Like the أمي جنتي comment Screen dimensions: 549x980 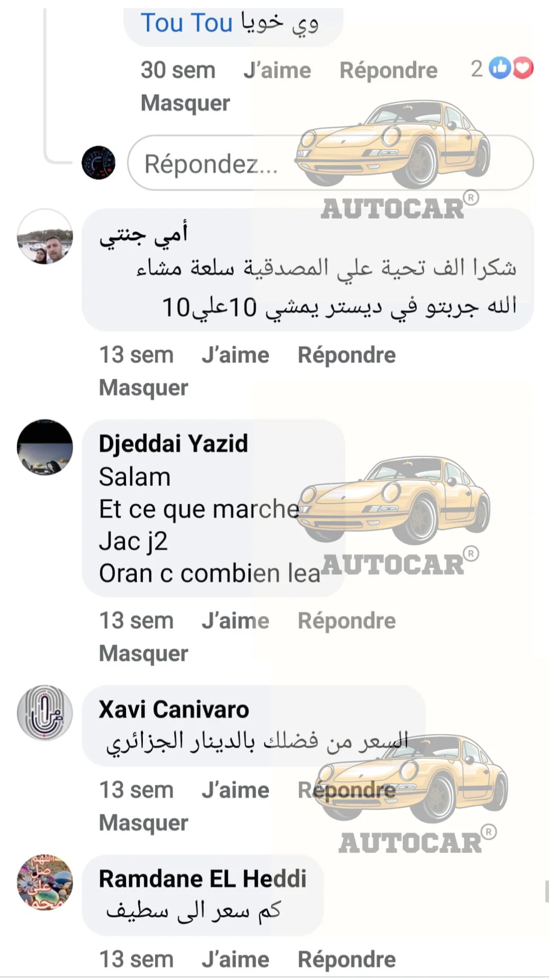tap(235, 355)
